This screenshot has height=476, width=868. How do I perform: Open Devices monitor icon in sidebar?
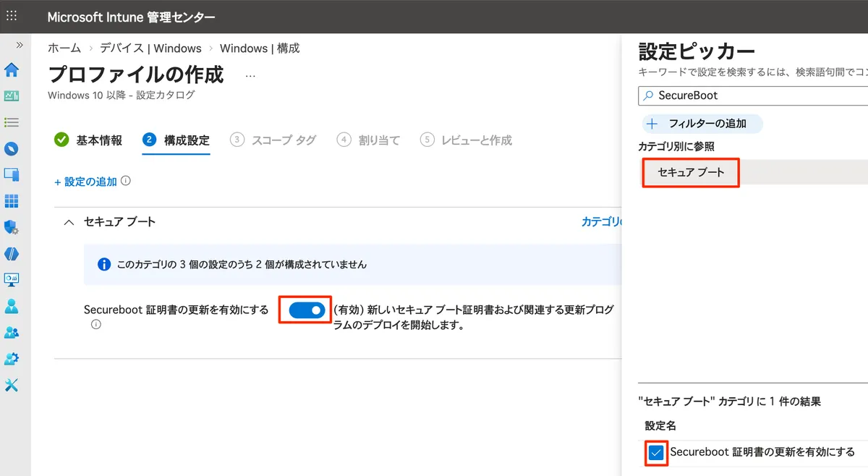point(12,175)
